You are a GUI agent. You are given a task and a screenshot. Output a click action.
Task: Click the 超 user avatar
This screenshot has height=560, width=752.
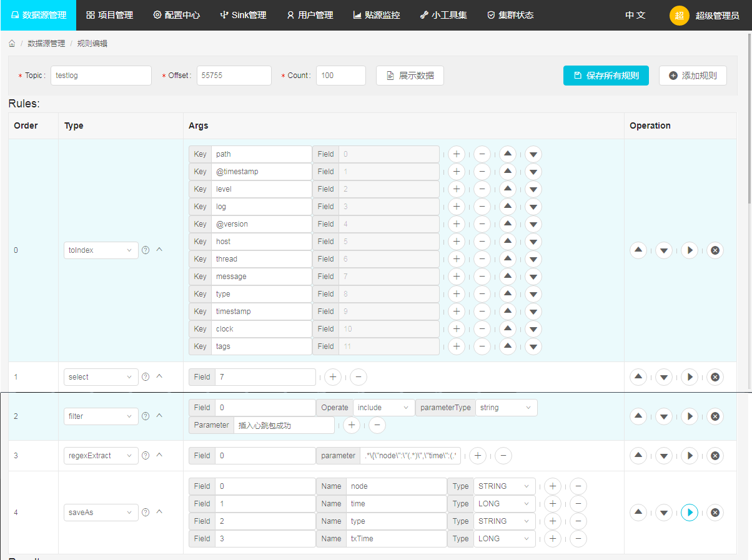(x=680, y=16)
